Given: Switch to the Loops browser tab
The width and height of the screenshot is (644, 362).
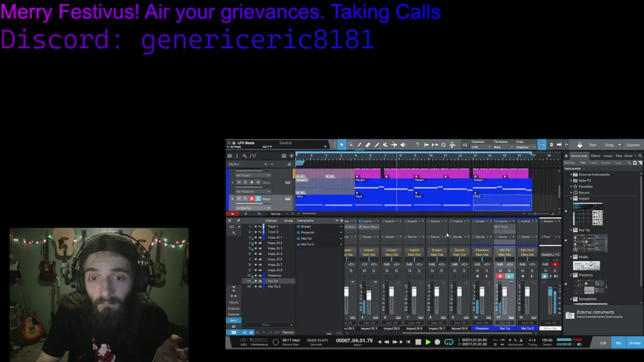Looking at the screenshot, I should click(608, 156).
